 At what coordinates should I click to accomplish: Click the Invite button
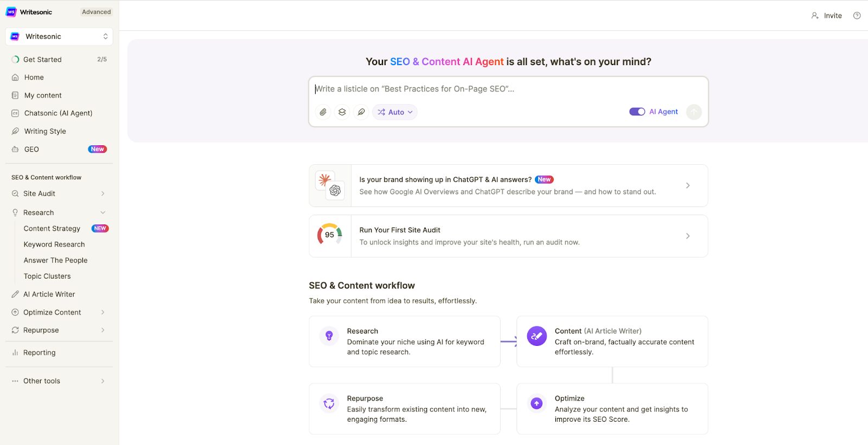coord(827,16)
